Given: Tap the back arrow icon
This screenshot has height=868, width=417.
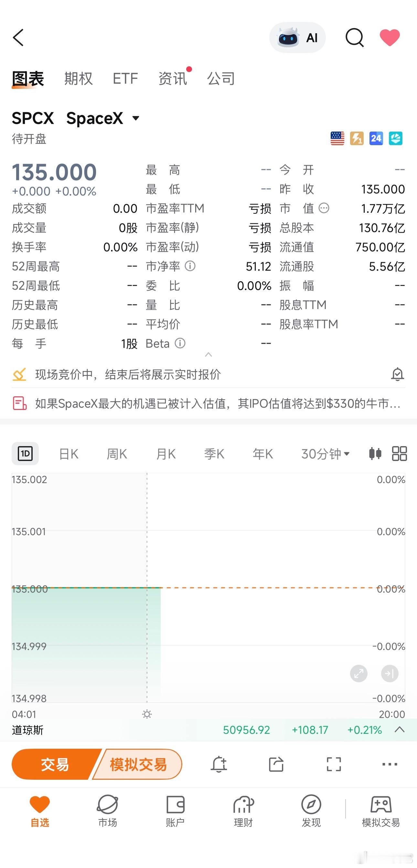Looking at the screenshot, I should click(18, 38).
